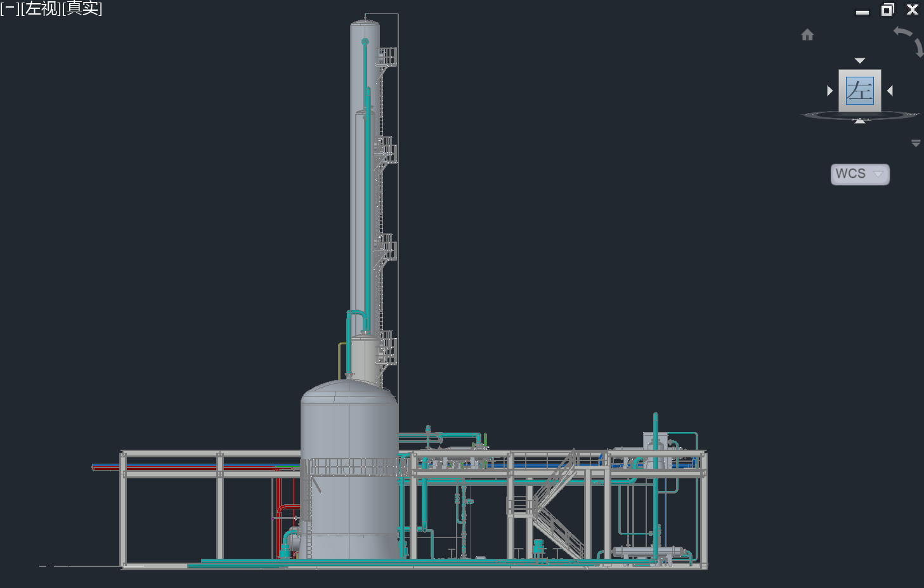Rotate view clockwise with curved arrow

click(x=919, y=48)
